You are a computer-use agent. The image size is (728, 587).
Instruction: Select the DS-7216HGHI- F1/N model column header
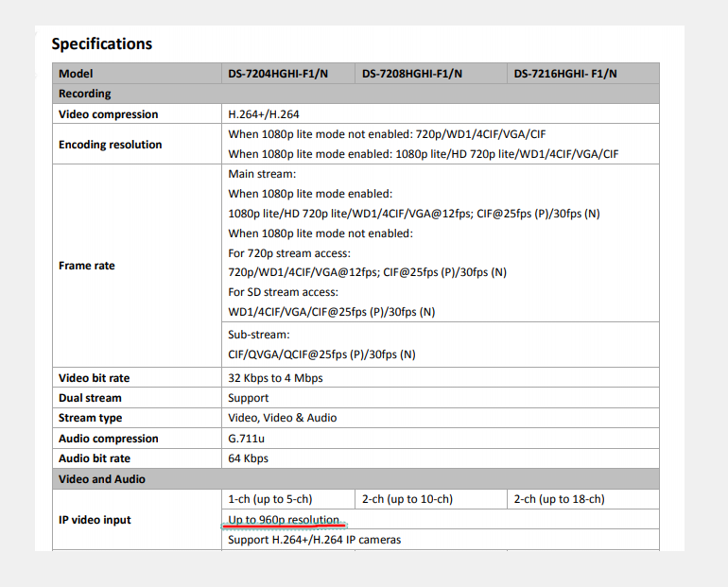pos(565,74)
